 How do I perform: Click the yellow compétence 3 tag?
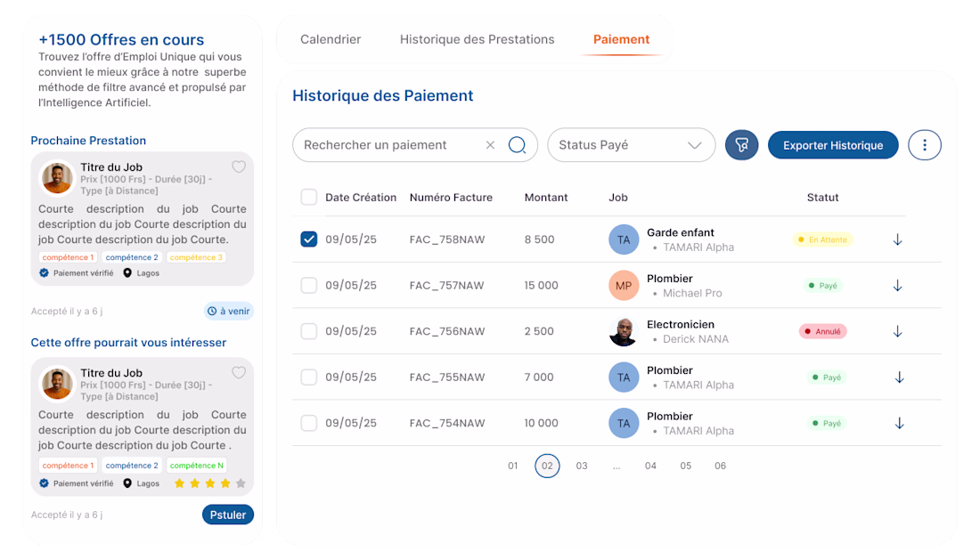(x=196, y=257)
